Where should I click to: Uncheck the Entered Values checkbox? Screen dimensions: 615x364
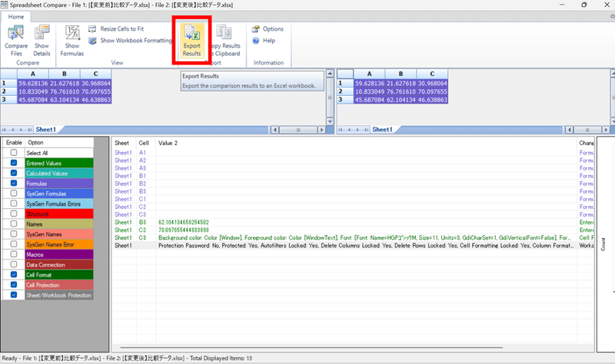tap(14, 163)
